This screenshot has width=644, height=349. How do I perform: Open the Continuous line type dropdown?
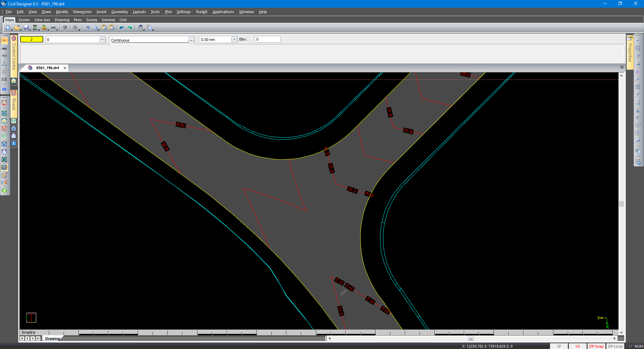[191, 40]
